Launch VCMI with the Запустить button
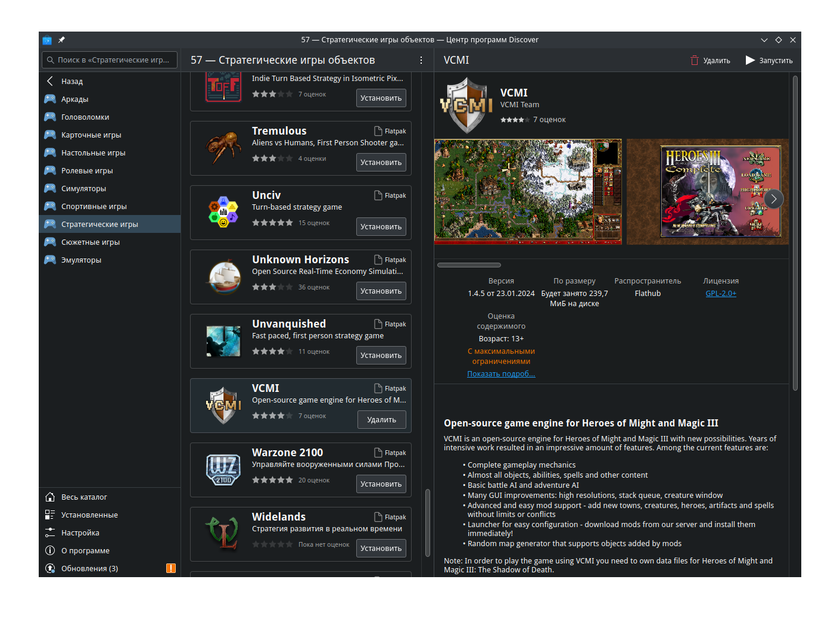This screenshot has width=840, height=623. (769, 60)
